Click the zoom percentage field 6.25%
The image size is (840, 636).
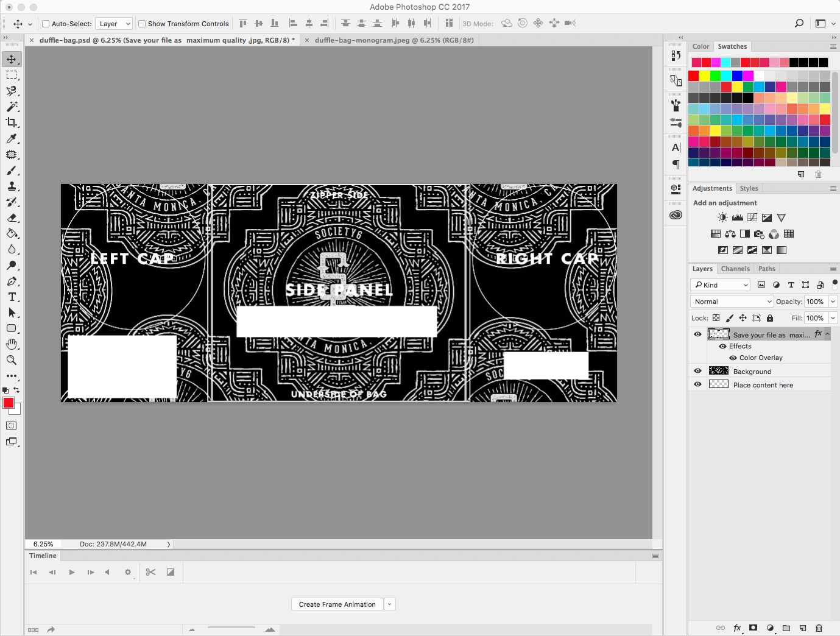(43, 544)
